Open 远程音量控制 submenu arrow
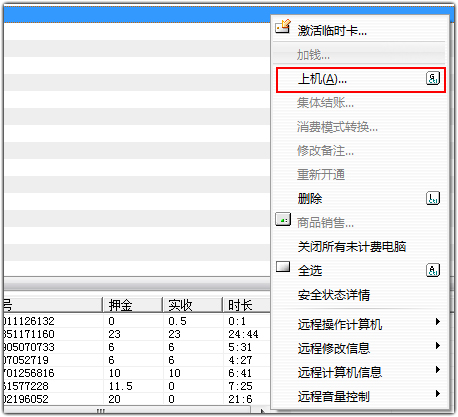 [x=438, y=394]
